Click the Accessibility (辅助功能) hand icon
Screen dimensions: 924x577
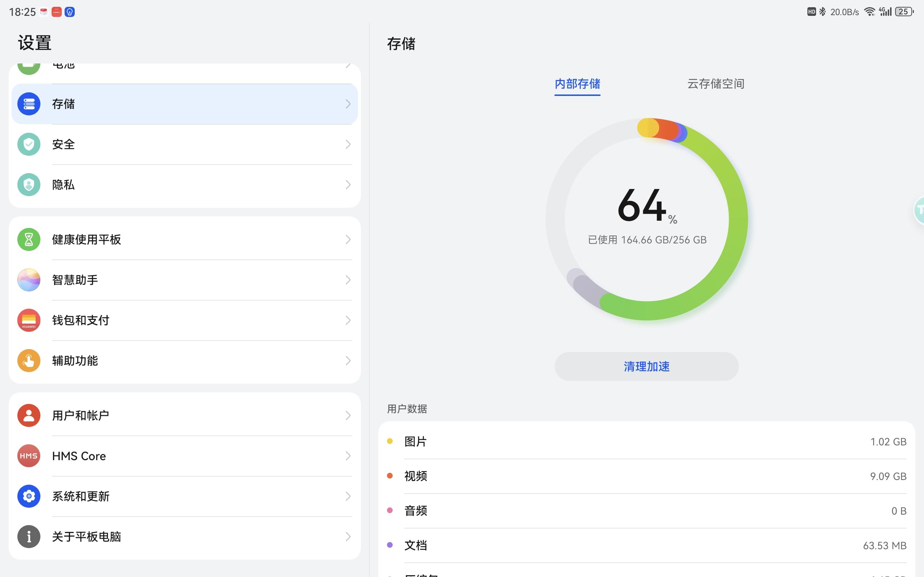(29, 361)
